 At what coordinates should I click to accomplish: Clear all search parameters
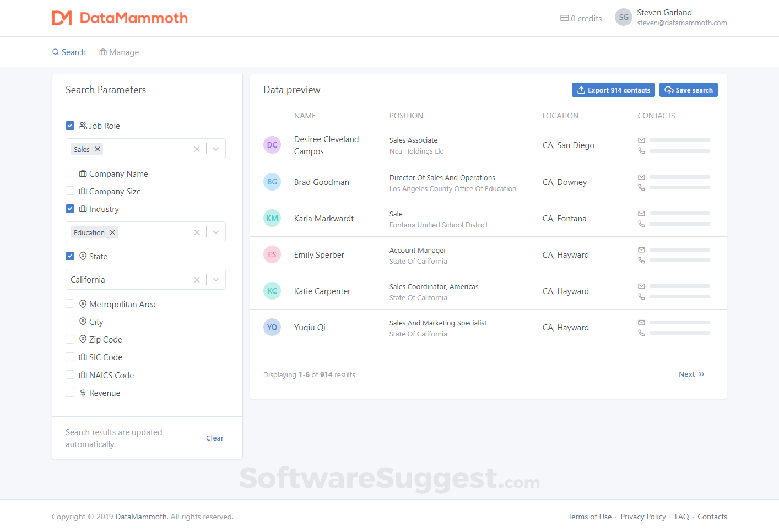tap(215, 438)
